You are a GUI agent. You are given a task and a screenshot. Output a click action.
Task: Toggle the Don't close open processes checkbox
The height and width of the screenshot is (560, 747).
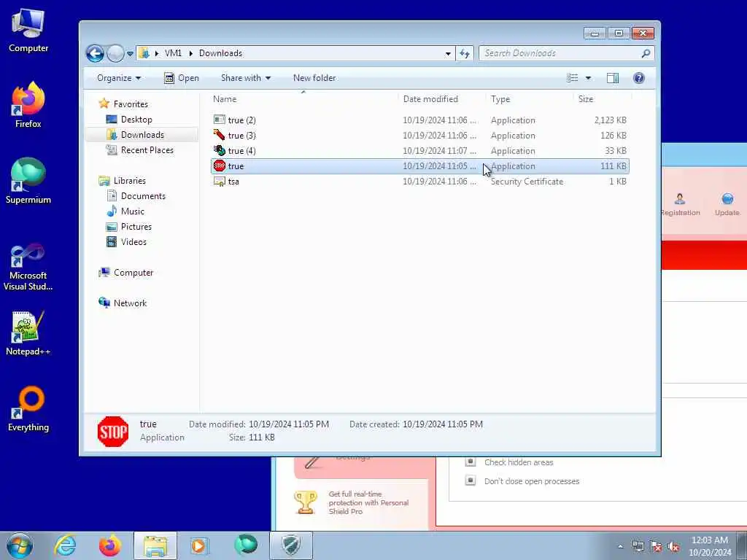point(471,481)
